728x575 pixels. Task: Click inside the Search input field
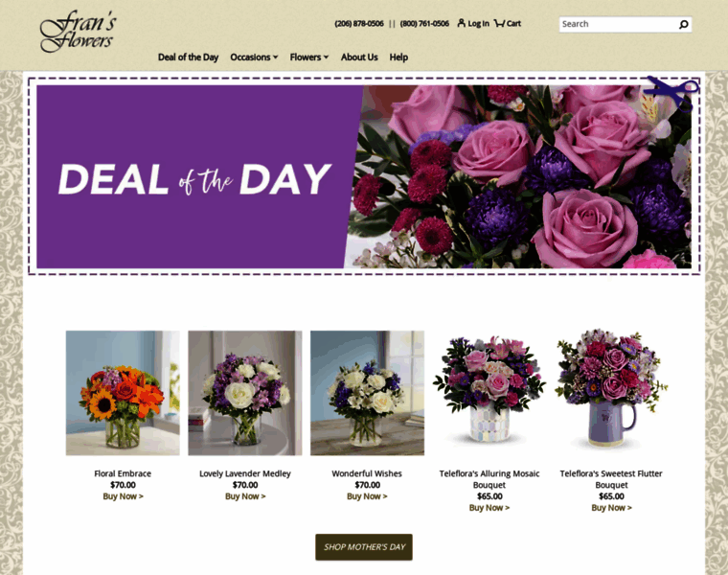tap(619, 24)
